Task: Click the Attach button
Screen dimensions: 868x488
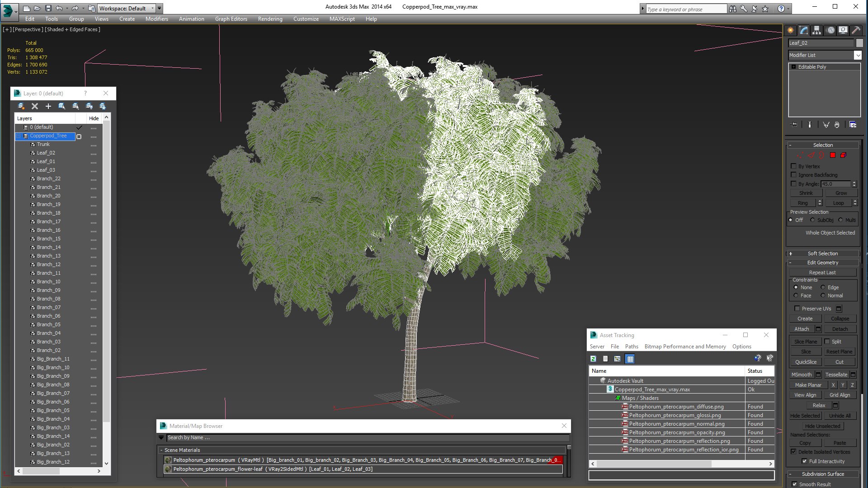Action: [x=802, y=329]
